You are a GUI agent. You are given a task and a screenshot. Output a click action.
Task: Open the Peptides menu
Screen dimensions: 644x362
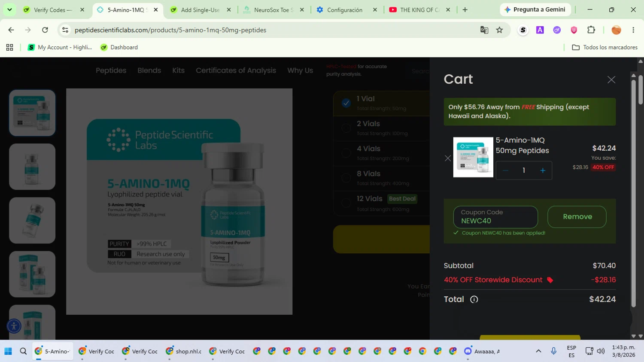pyautogui.click(x=111, y=70)
